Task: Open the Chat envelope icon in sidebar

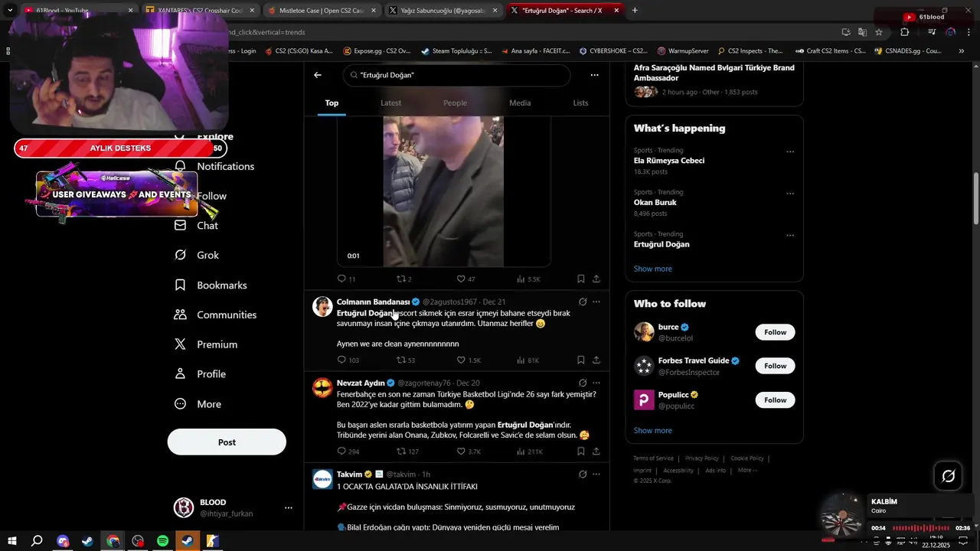Action: [181, 225]
